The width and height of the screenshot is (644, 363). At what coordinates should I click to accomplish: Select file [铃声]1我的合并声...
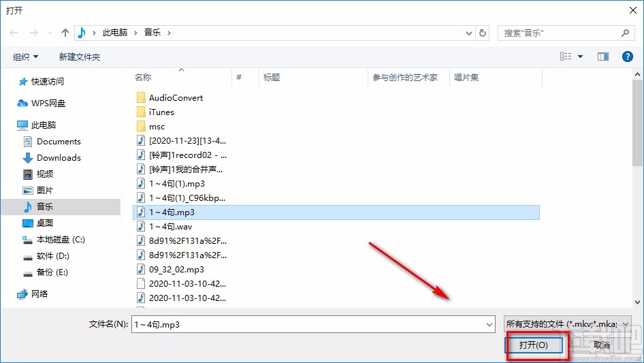(186, 170)
